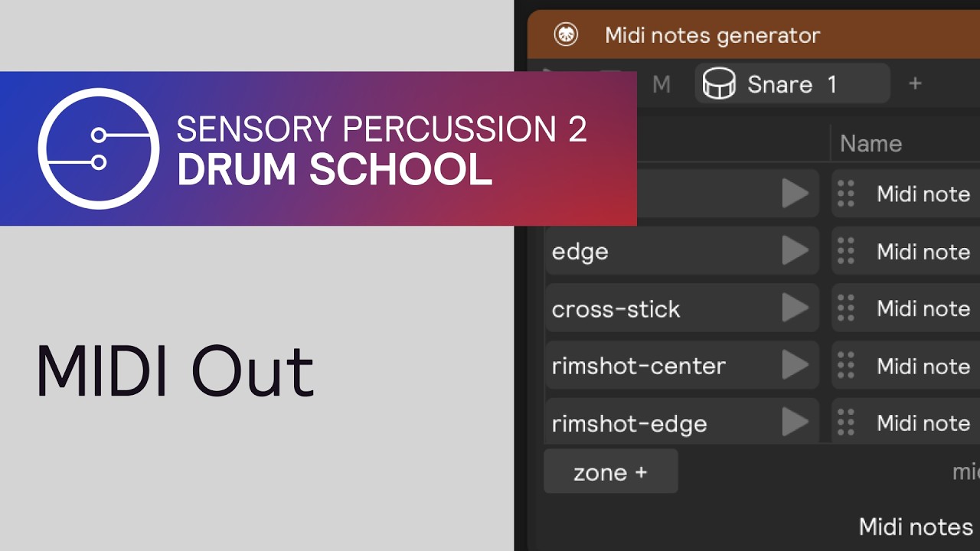Click the Midi notes generator header icon
The height and width of the screenshot is (551, 980).
point(566,35)
